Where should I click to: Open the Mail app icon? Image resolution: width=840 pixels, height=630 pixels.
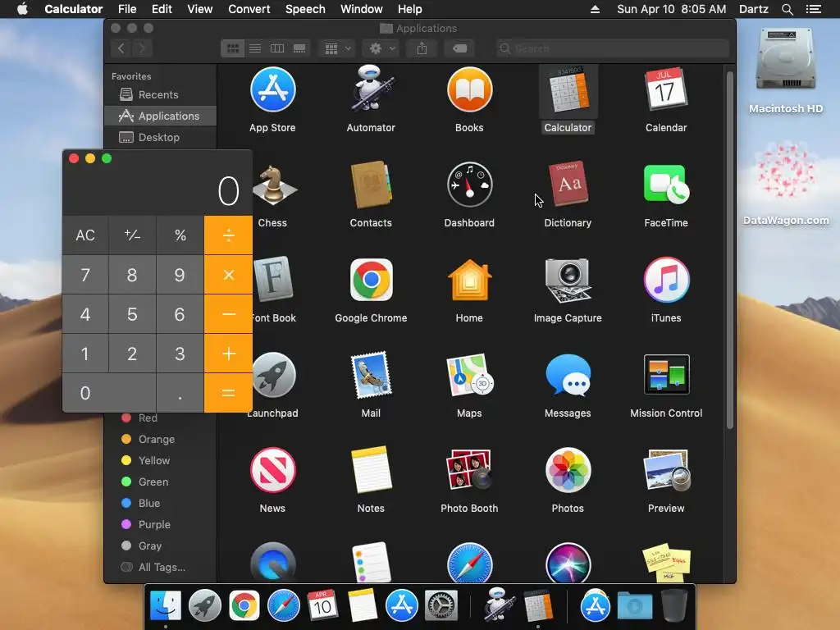[x=371, y=375]
